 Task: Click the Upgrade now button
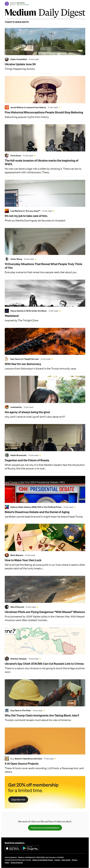pyautogui.click(x=18, y=799)
